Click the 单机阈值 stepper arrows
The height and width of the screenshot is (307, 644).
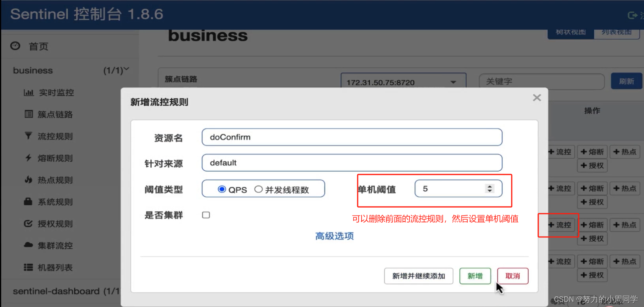pyautogui.click(x=490, y=189)
